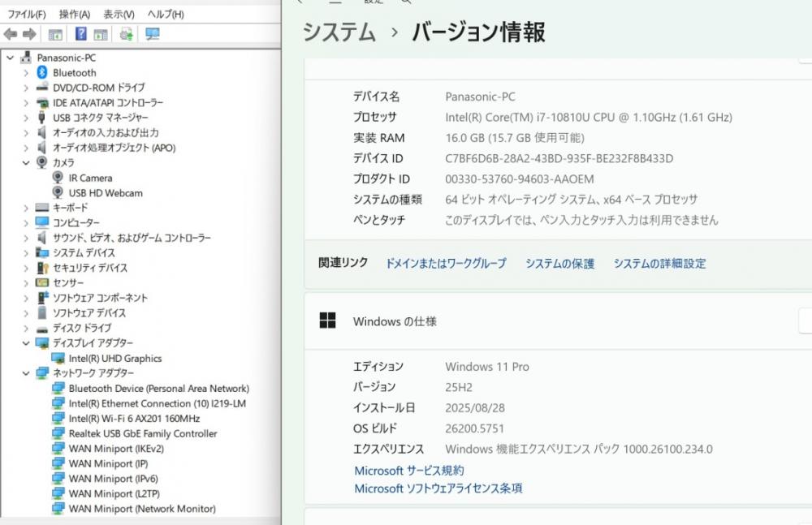Open Microsoft サービス規約 link
This screenshot has height=525, width=812.
point(409,471)
